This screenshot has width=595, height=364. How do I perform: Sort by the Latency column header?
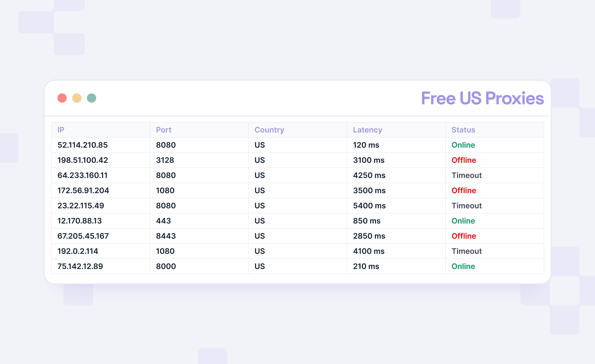coord(368,130)
